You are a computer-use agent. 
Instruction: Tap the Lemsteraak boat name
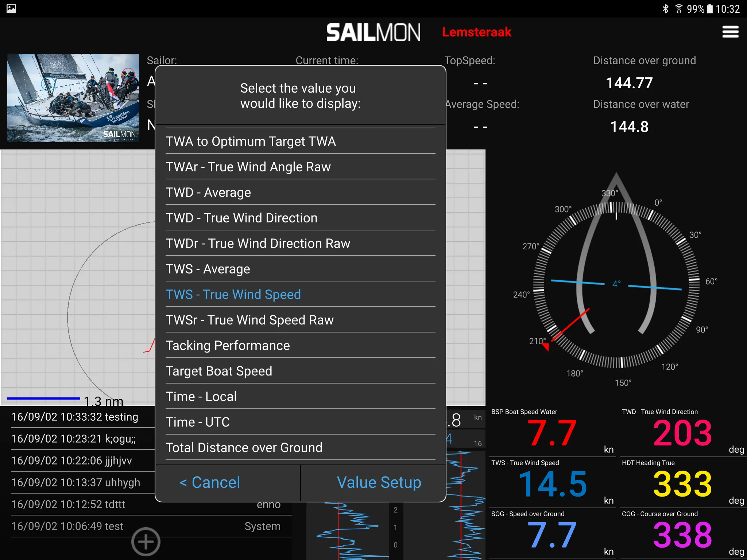[477, 32]
